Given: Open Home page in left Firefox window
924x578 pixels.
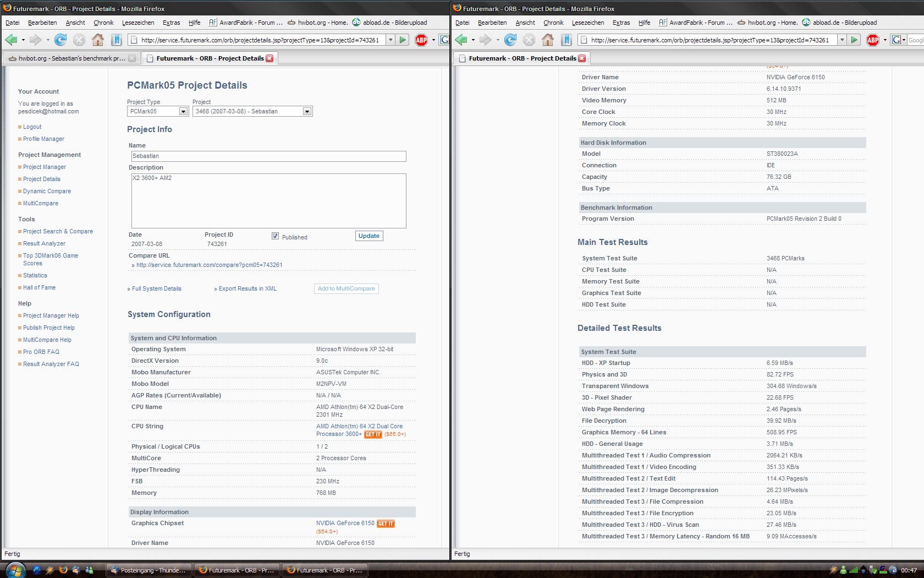Looking at the screenshot, I should 98,40.
